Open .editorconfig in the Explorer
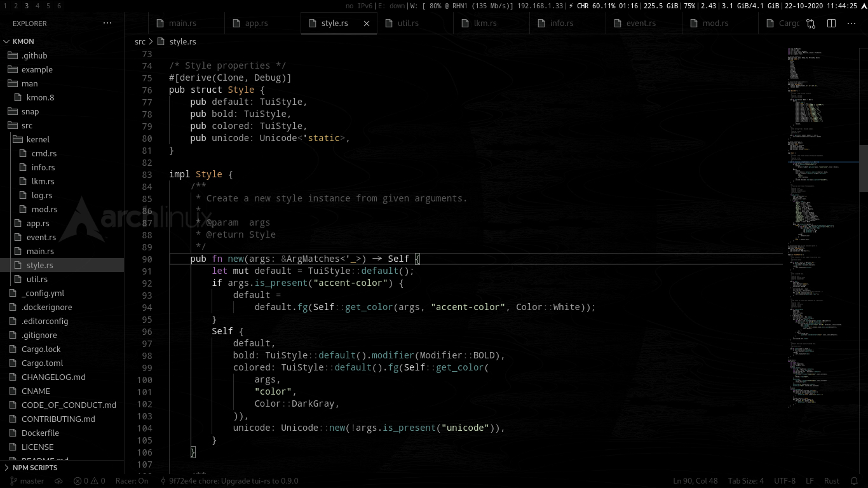 pos(44,321)
